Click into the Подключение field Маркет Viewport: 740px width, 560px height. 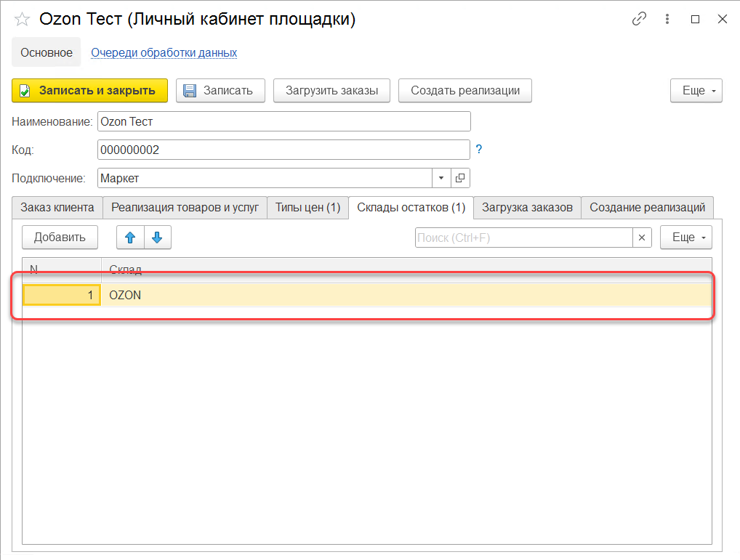(265, 178)
